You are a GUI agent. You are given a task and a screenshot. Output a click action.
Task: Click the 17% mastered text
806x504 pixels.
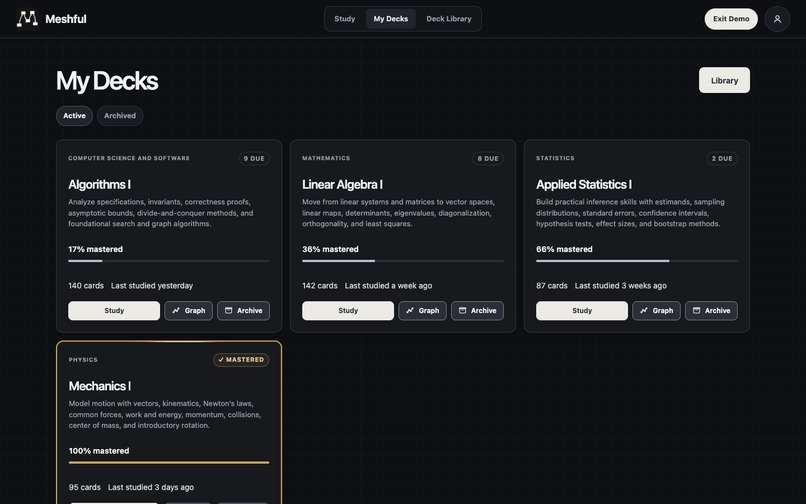coord(96,249)
